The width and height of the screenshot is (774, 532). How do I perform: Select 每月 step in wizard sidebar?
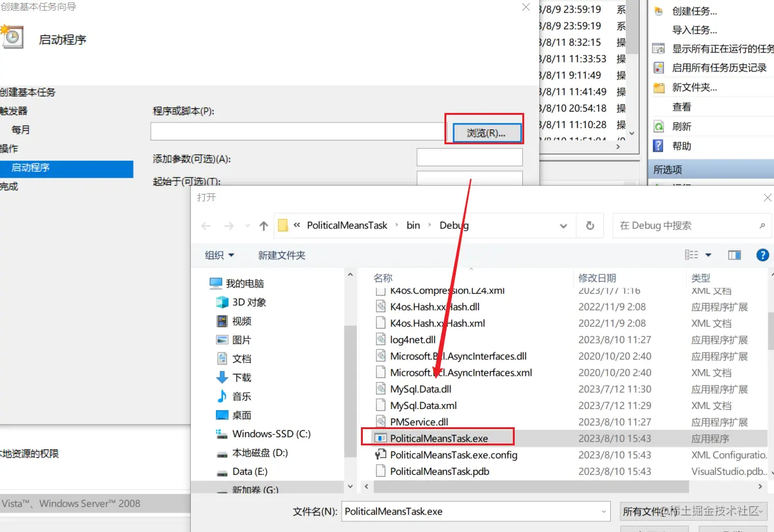(21, 130)
